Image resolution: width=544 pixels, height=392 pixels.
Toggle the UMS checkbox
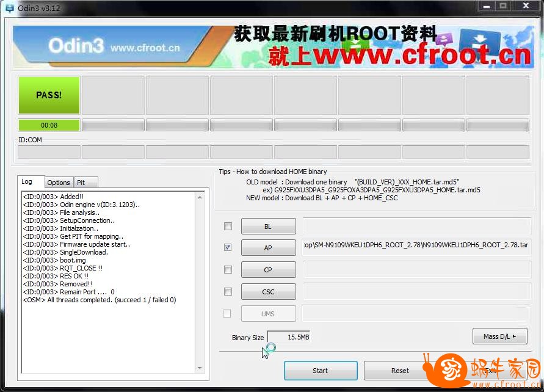point(227,314)
